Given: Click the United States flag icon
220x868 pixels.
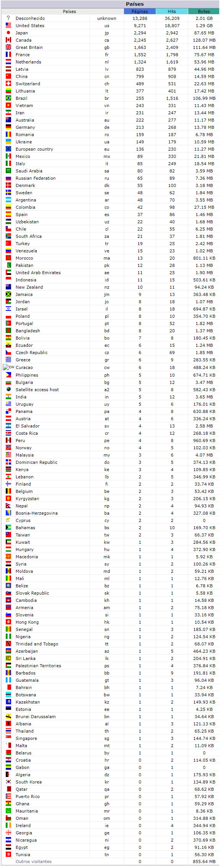Looking at the screenshot, I should [8, 25].
